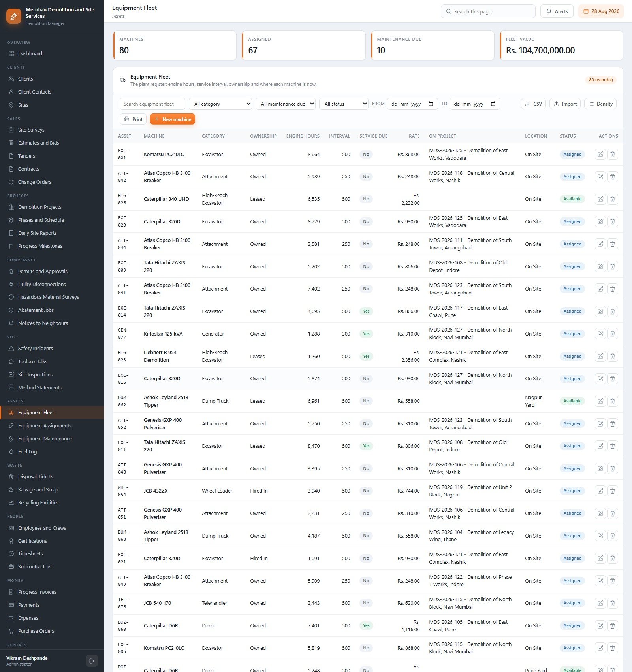The image size is (632, 672).
Task: Click the Available badge for HIG-026
Action: [572, 199]
